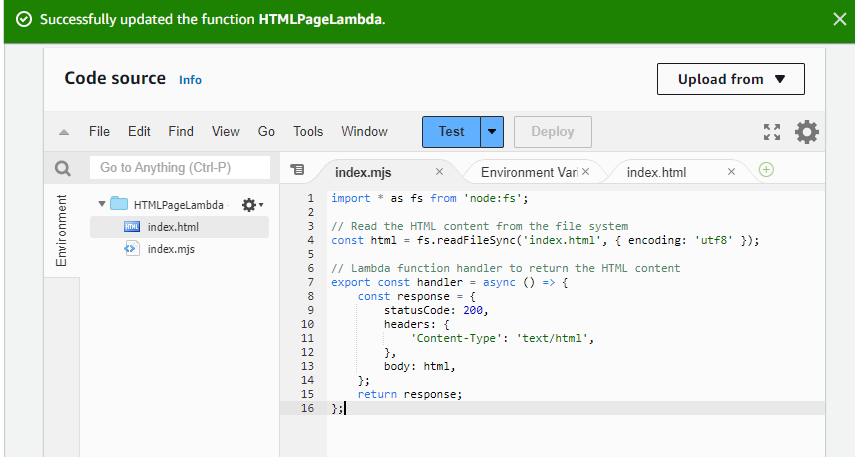
Task: Open HTMLPageLambda folder gear settings
Action: pos(250,204)
